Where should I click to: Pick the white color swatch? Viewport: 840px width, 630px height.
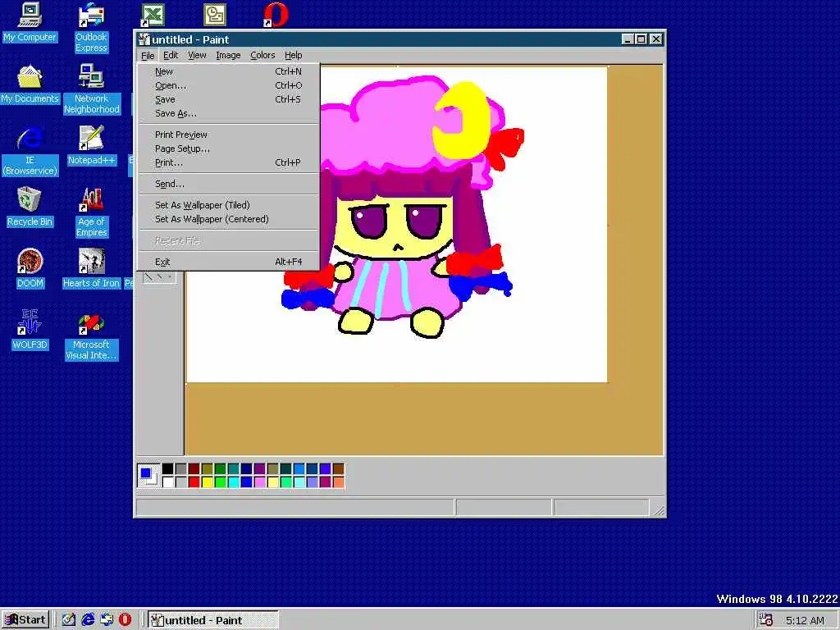(x=167, y=482)
